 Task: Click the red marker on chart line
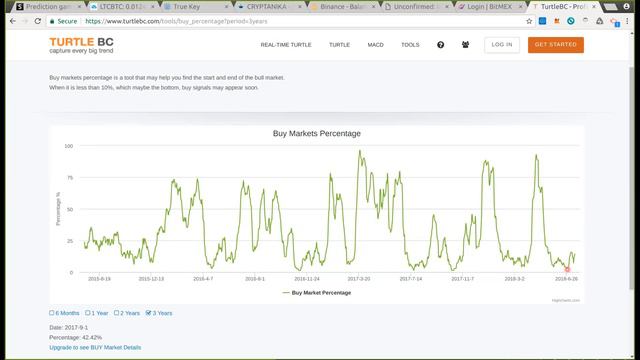(x=567, y=269)
